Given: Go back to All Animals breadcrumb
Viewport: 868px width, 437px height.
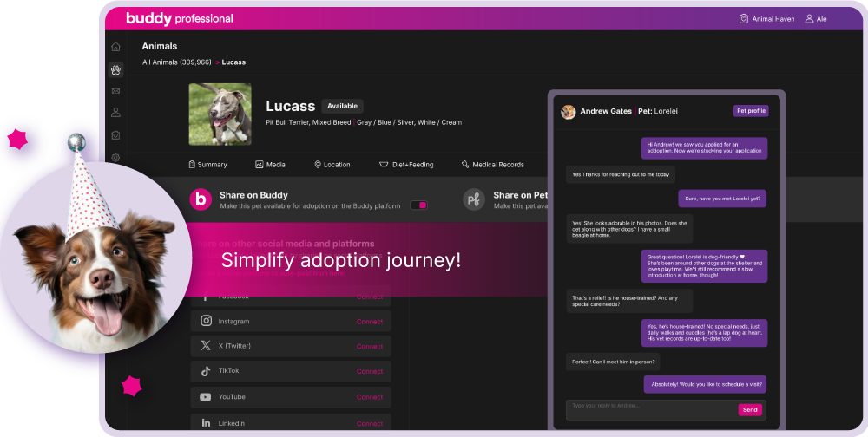Looking at the screenshot, I should coord(176,62).
